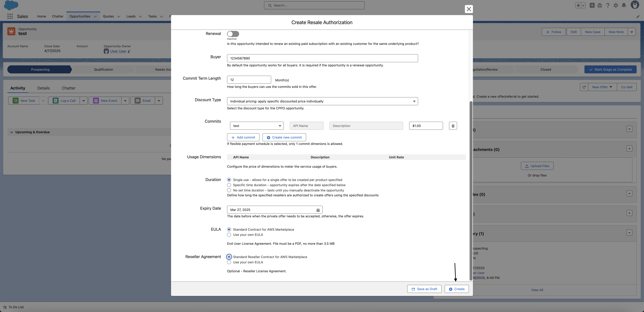Click the Create button

click(x=456, y=289)
